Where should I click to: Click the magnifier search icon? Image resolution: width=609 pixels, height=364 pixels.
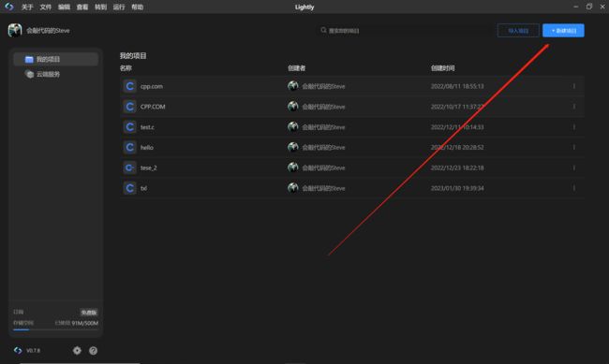pos(323,30)
